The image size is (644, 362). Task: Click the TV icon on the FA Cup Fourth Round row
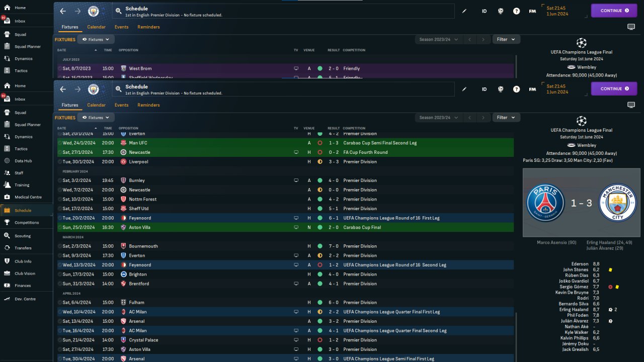pos(296,152)
